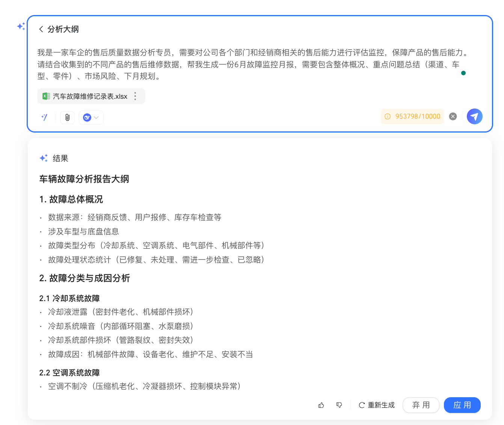Click the info icon in the token counter
This screenshot has width=504, height=425.
(388, 116)
